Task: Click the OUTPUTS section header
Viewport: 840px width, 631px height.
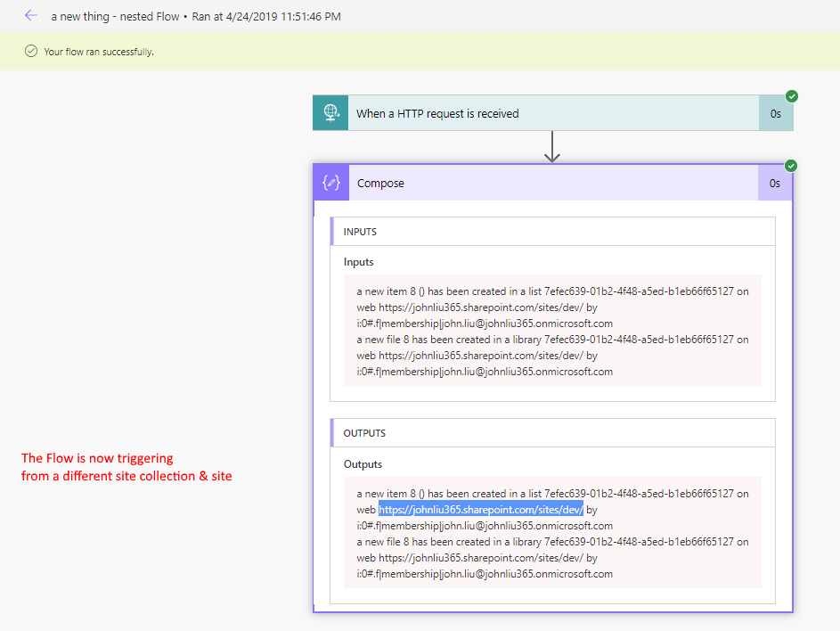Action: (364, 433)
